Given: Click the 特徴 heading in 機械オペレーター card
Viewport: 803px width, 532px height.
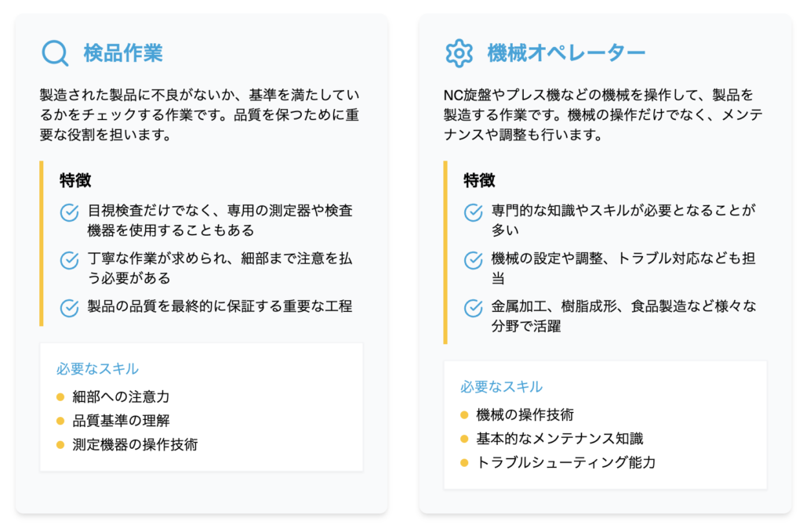Looking at the screenshot, I should click(479, 180).
